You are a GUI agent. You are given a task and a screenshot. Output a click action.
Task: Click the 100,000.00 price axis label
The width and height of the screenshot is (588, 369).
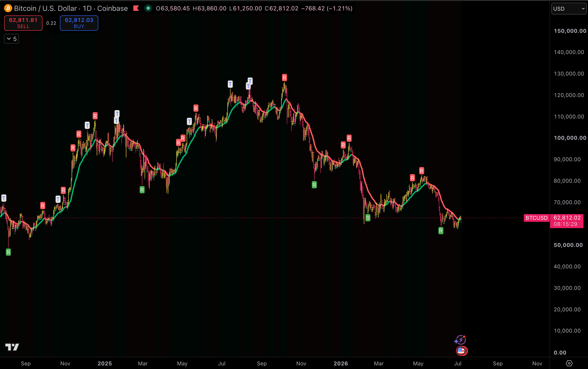coord(570,138)
